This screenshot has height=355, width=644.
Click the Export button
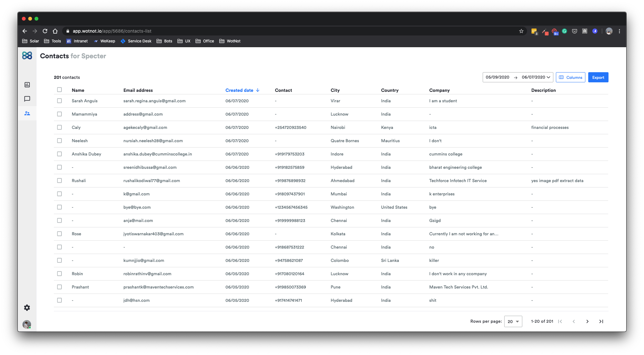(x=598, y=78)
